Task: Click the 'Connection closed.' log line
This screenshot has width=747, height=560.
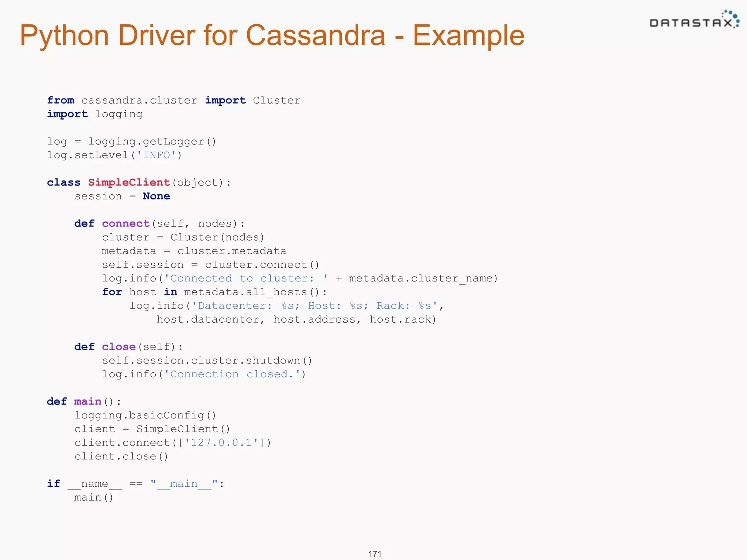Action: [x=204, y=374]
